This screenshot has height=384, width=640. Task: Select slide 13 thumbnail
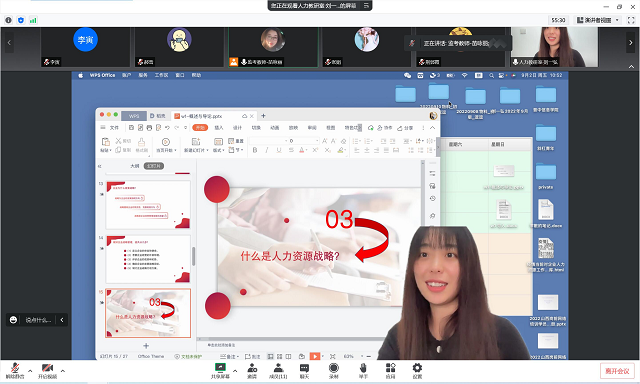point(148,205)
